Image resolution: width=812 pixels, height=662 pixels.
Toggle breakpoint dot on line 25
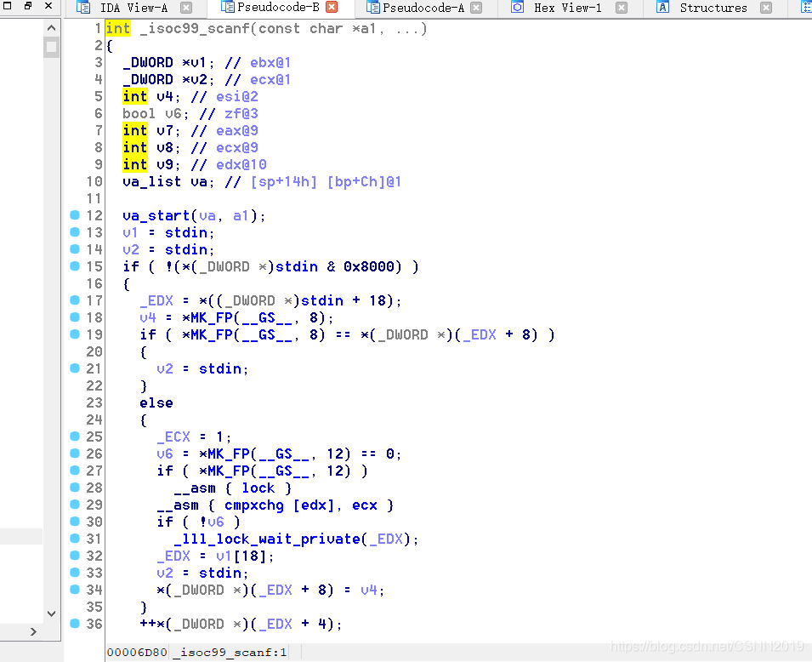[75, 436]
